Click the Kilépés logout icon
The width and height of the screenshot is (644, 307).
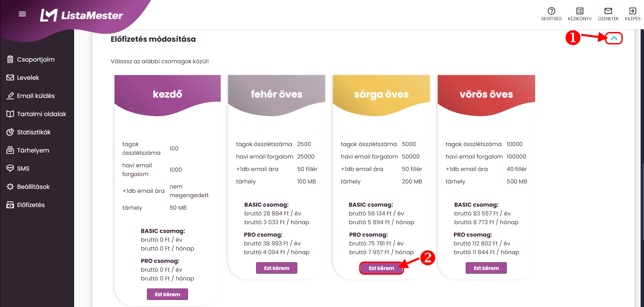[x=633, y=14]
